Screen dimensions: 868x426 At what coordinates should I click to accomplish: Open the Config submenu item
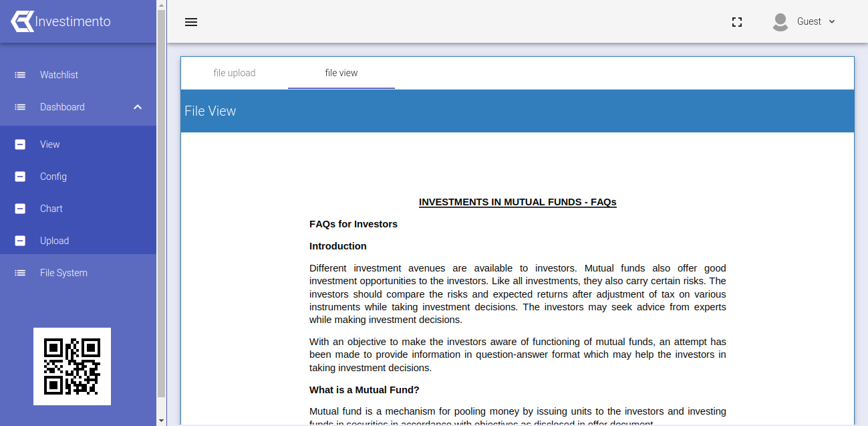point(78,177)
